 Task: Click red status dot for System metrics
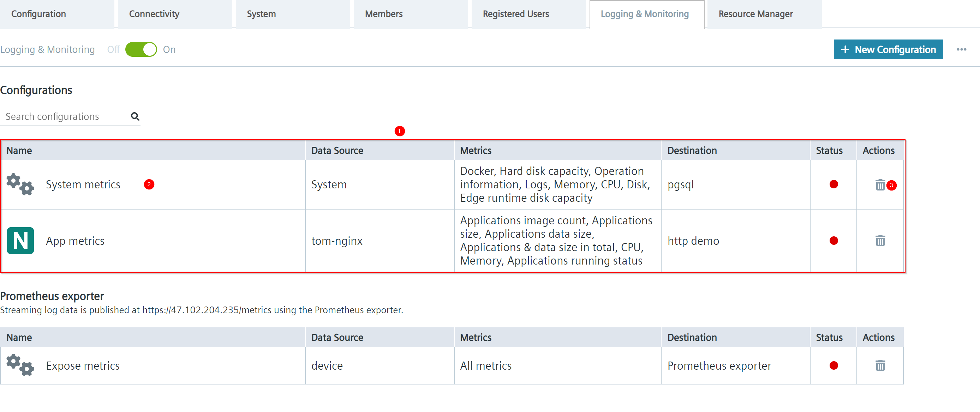coord(833,185)
